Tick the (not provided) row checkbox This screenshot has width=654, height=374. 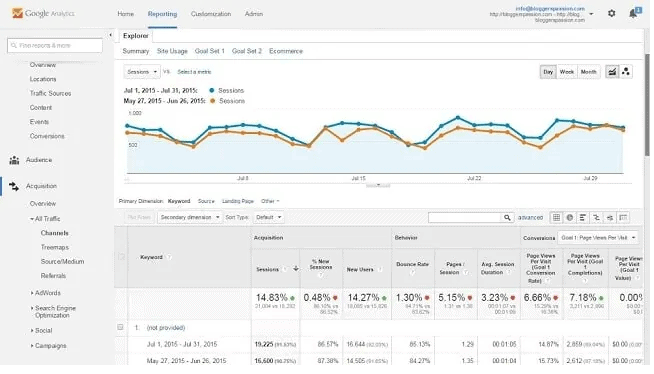(x=120, y=327)
